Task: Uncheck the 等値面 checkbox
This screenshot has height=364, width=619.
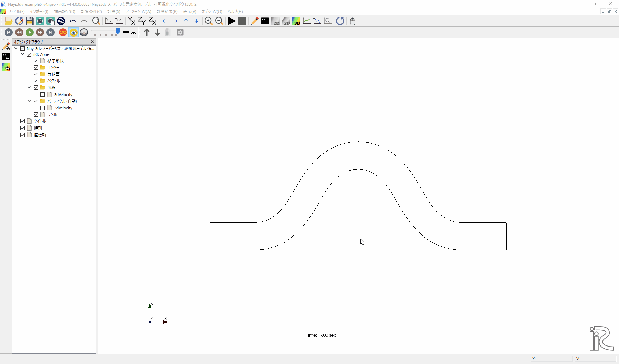Action: pos(36,74)
